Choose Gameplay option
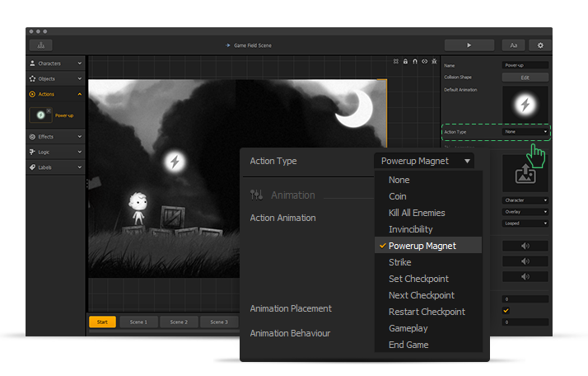Viewport: 588px width, 376px height. (x=428, y=328)
